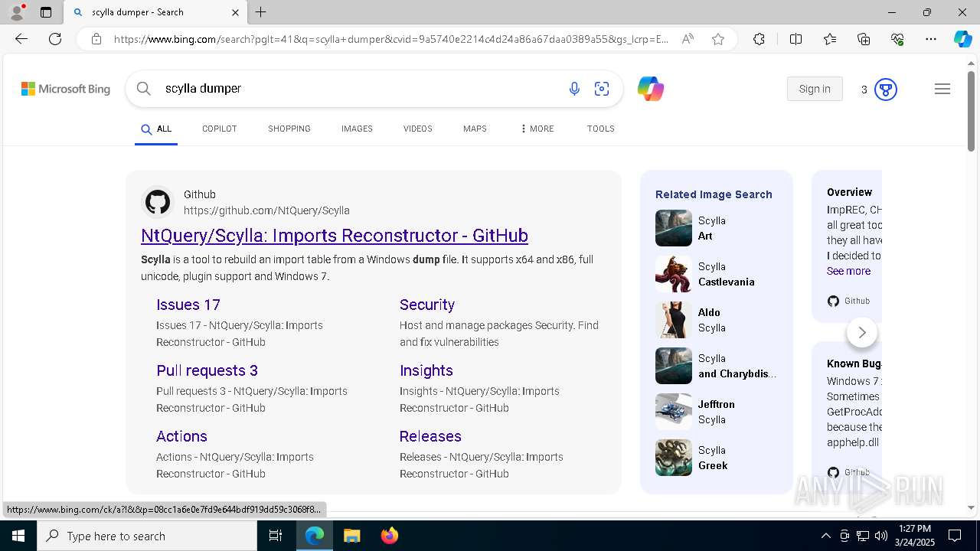Open Browser essentials heart icon
Image resolution: width=980 pixels, height=551 pixels.
click(897, 39)
